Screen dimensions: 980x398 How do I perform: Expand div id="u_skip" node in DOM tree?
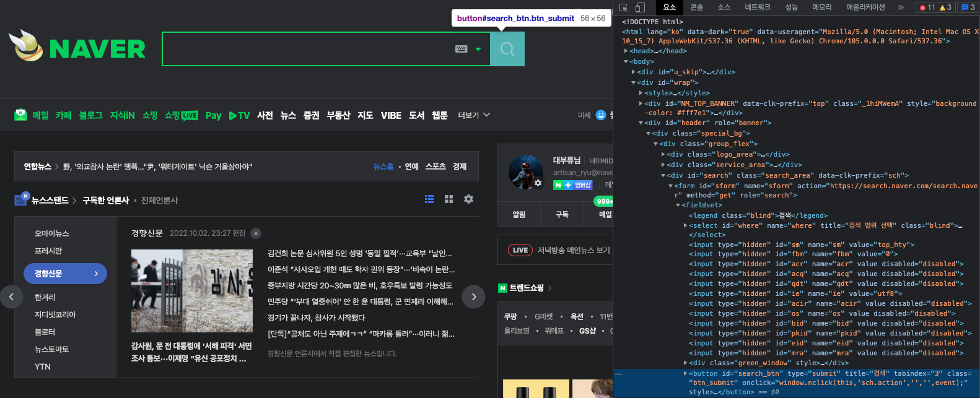click(x=633, y=72)
